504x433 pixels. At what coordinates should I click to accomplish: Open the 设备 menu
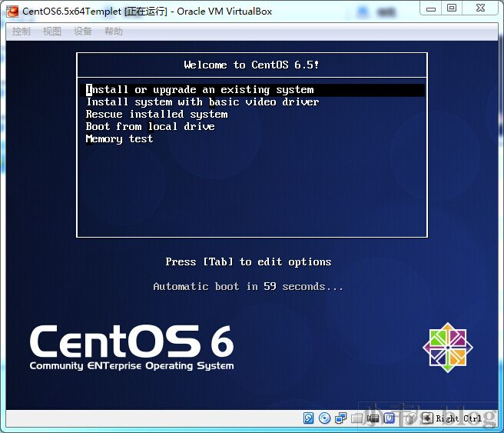[x=83, y=32]
